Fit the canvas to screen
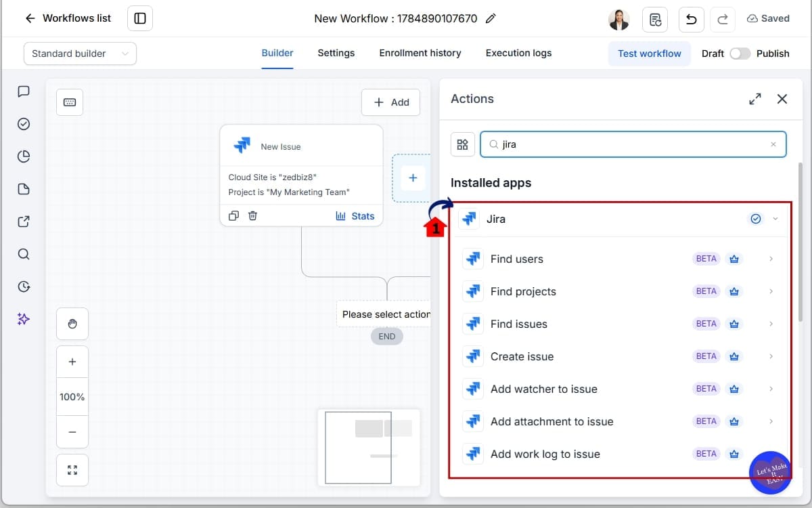The height and width of the screenshot is (508, 812). pos(72,470)
